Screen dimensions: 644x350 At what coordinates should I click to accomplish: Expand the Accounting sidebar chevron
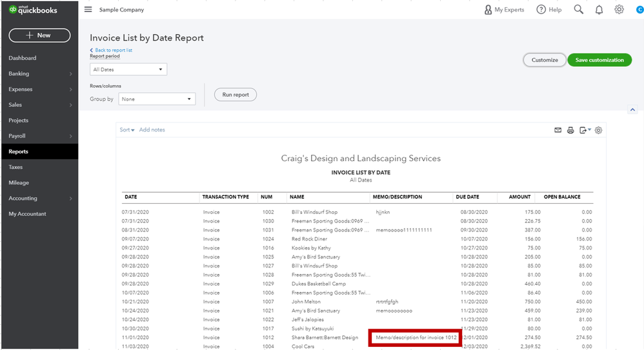point(70,199)
